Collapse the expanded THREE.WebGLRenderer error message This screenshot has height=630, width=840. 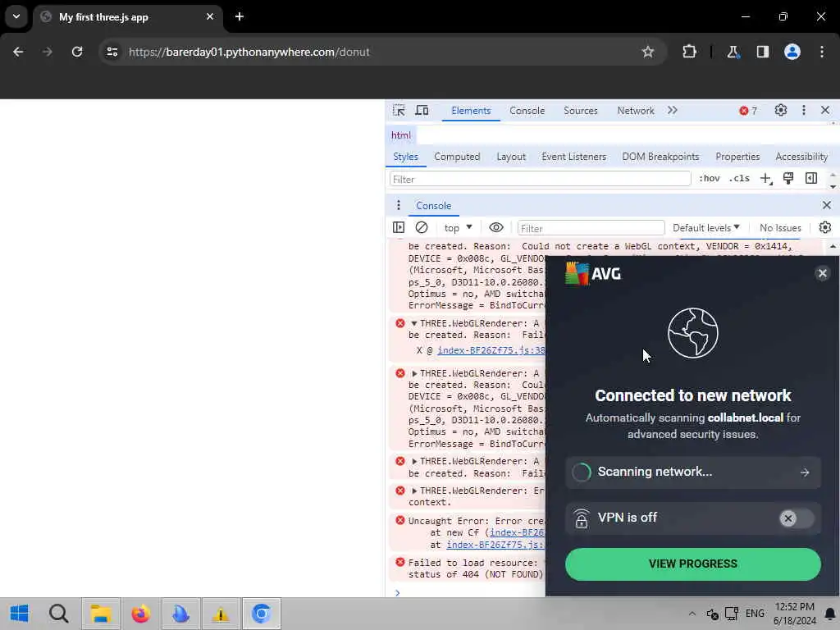coord(413,323)
